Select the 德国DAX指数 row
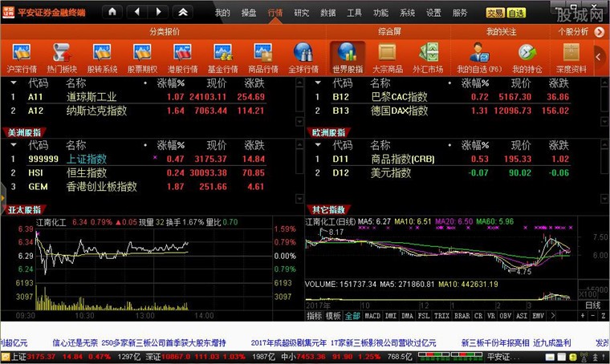Viewport: 610px width, 364px height. (x=442, y=111)
